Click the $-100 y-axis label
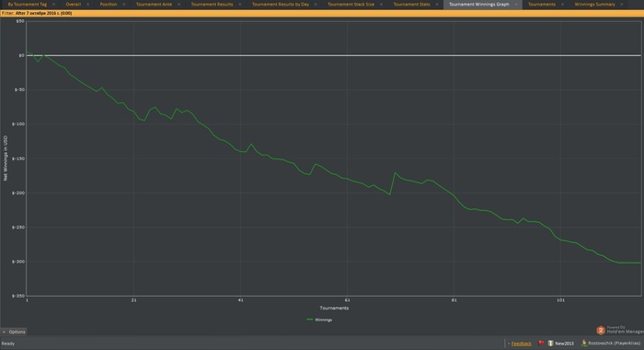The image size is (644, 350). (19, 123)
